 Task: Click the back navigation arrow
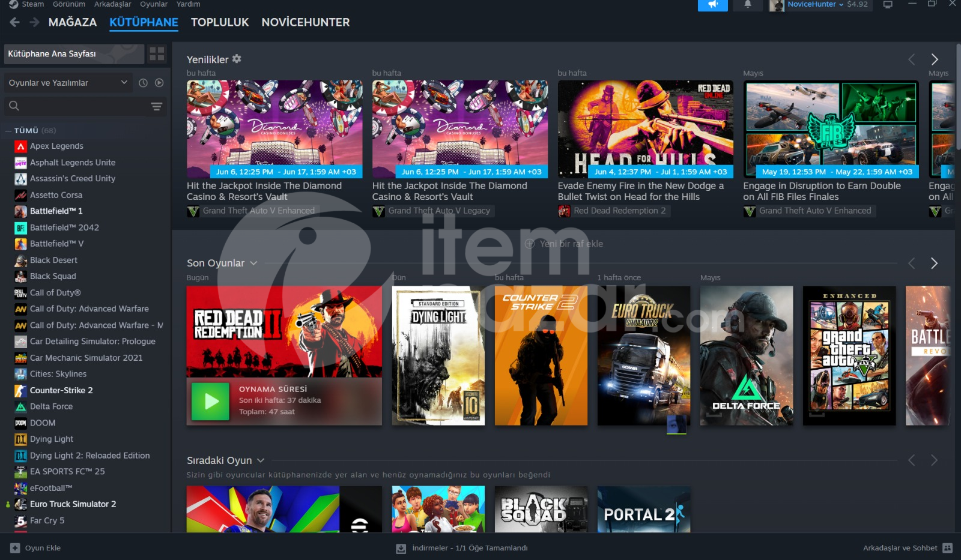pos(15,22)
